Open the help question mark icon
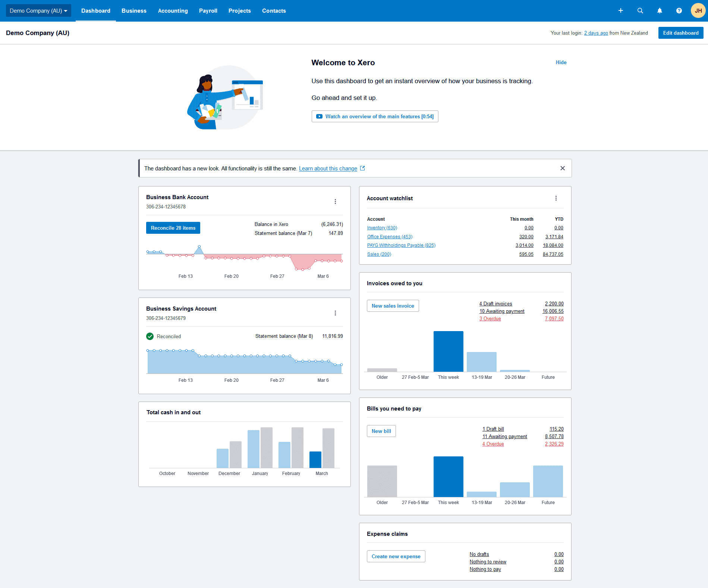Screen dimensions: 708x588 679,10
